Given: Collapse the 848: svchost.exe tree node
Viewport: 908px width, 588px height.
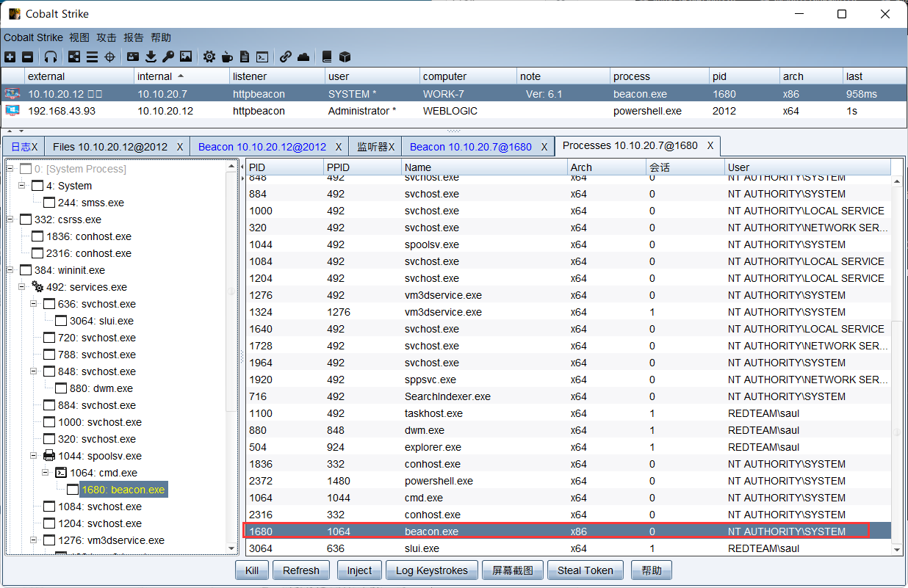Looking at the screenshot, I should pyautogui.click(x=34, y=371).
